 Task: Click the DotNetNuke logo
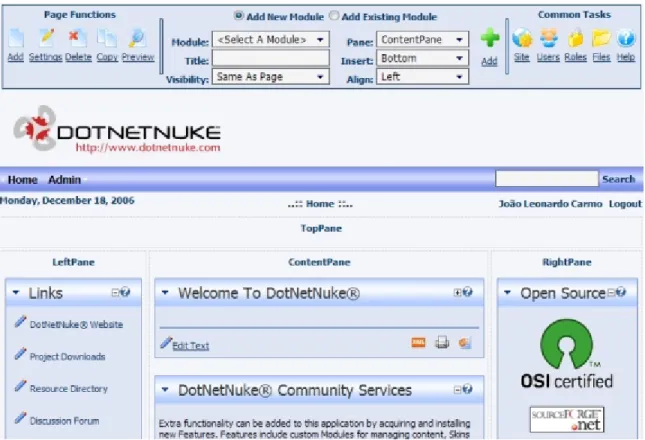pos(117,129)
